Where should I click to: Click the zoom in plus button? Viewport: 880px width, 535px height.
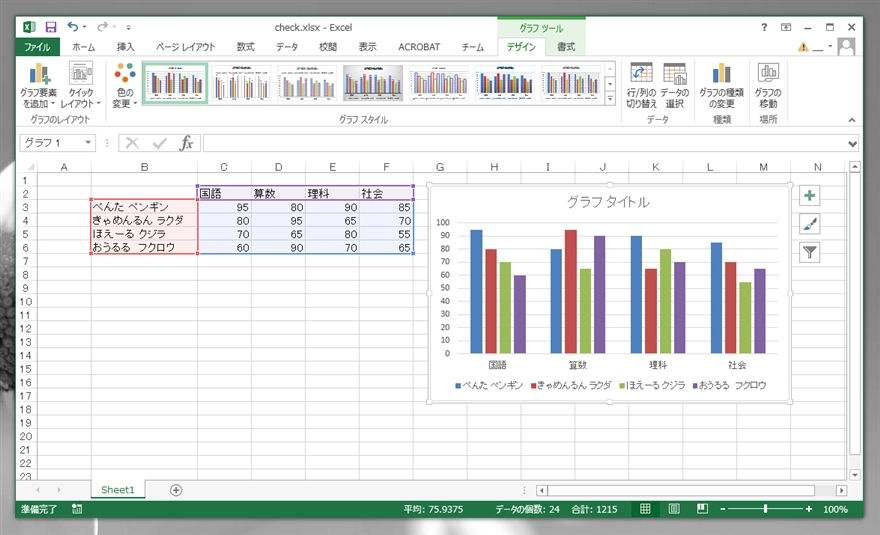(809, 509)
